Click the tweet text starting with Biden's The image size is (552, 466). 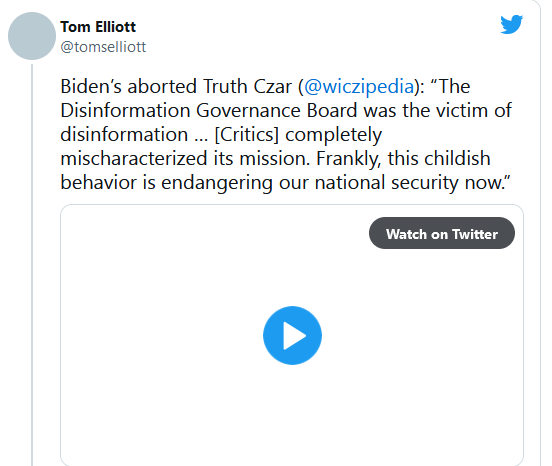pyautogui.click(x=286, y=134)
